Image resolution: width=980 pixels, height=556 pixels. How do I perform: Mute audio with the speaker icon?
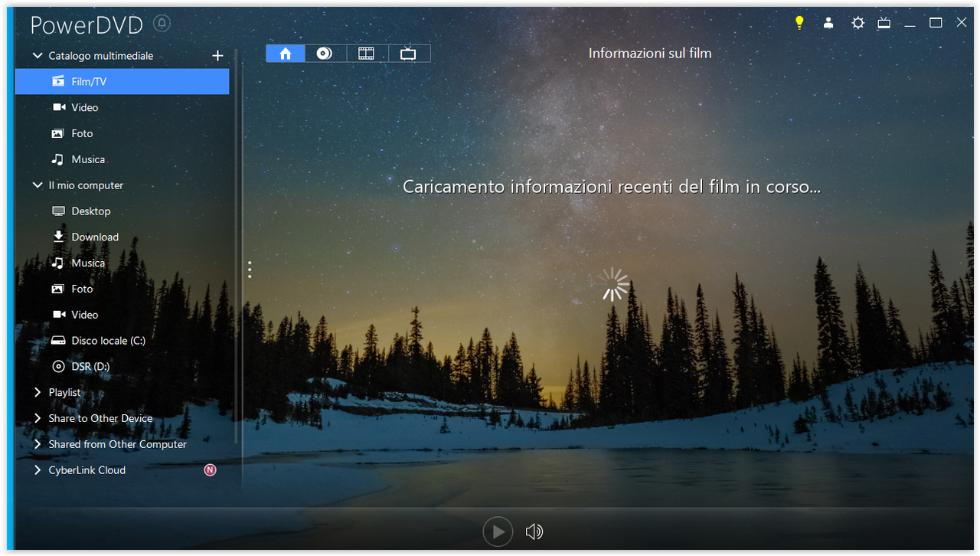pos(534,531)
